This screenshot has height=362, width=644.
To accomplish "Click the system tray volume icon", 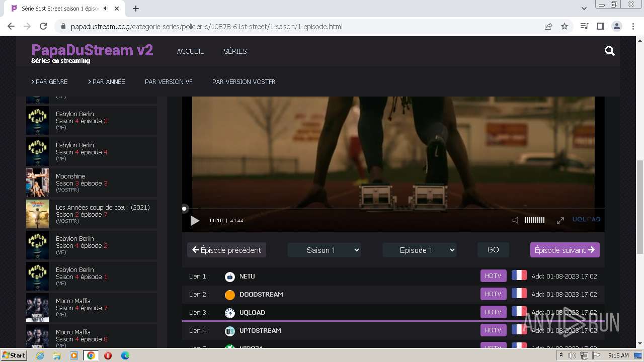I will (573, 355).
